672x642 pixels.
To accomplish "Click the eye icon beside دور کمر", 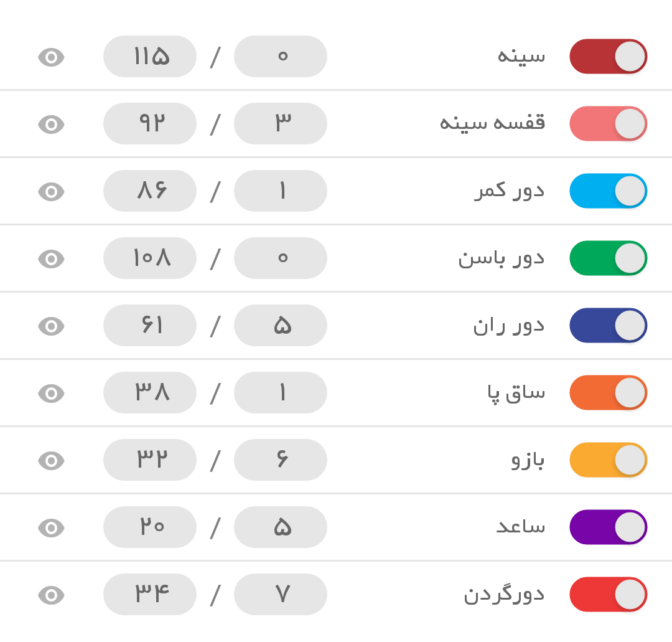I will (51, 192).
